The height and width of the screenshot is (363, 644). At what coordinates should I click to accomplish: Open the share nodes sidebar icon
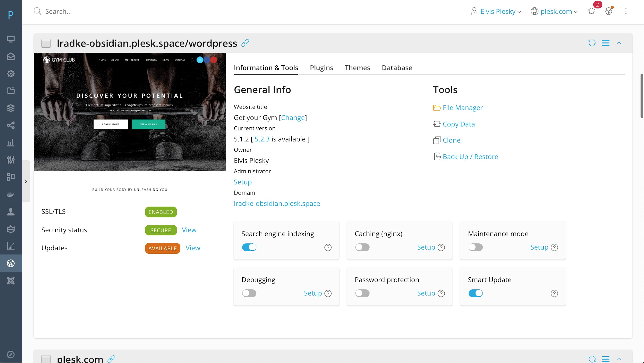tap(11, 125)
